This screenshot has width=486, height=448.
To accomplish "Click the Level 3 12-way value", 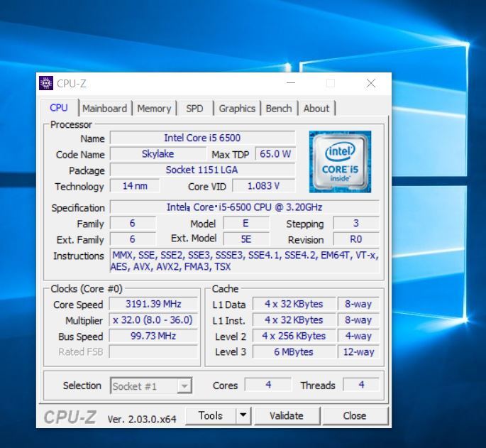I will coord(358,352).
